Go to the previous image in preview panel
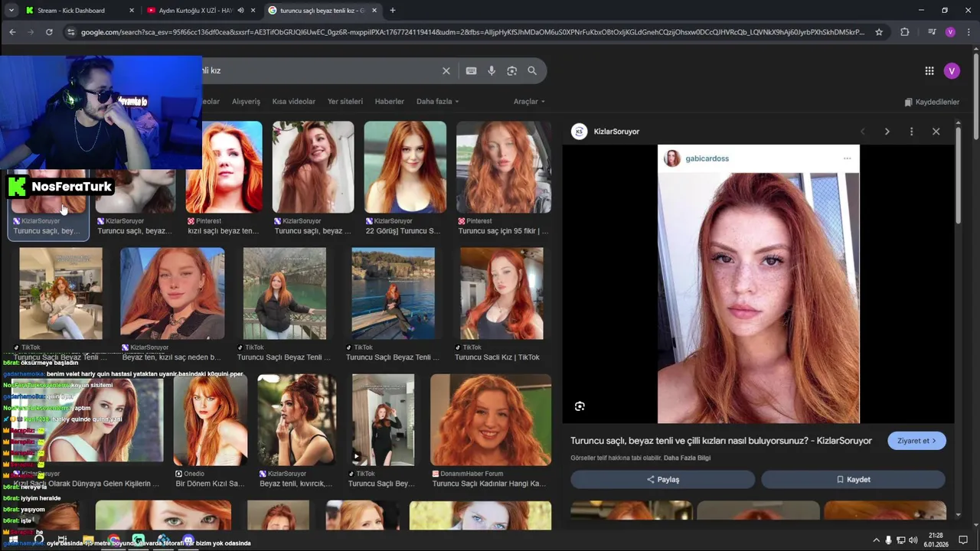 pyautogui.click(x=863, y=132)
